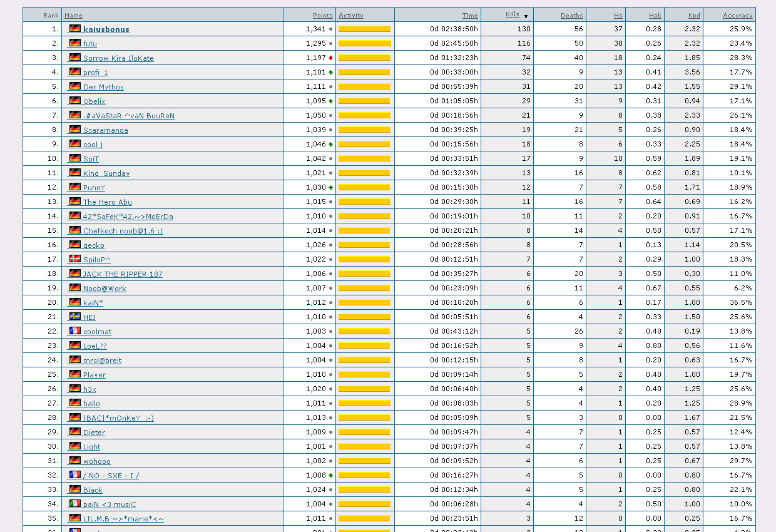
Task: Sort by the Accuracy column header
Action: click(x=737, y=16)
